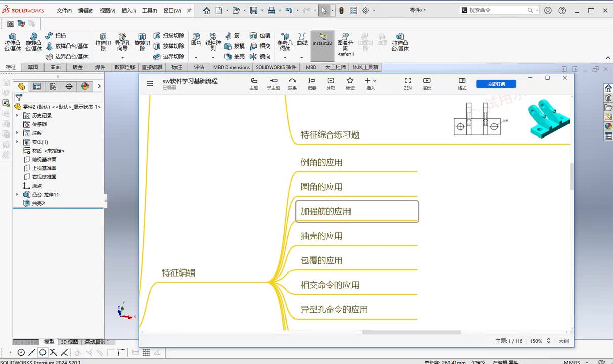Screen dimensions: 613x364
Task: Click the mind map zoom percentage stepper
Action: [x=548, y=341]
